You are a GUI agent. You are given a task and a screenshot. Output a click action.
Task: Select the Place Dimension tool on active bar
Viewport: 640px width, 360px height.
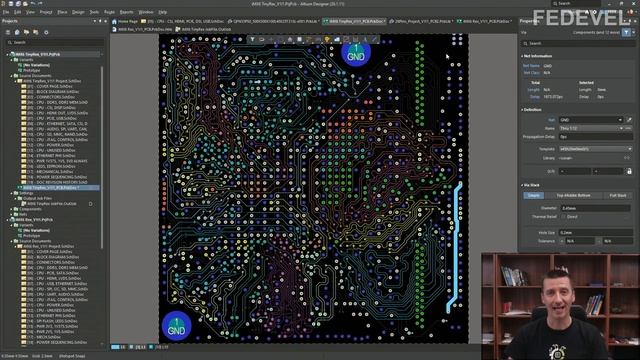pyautogui.click(x=356, y=40)
